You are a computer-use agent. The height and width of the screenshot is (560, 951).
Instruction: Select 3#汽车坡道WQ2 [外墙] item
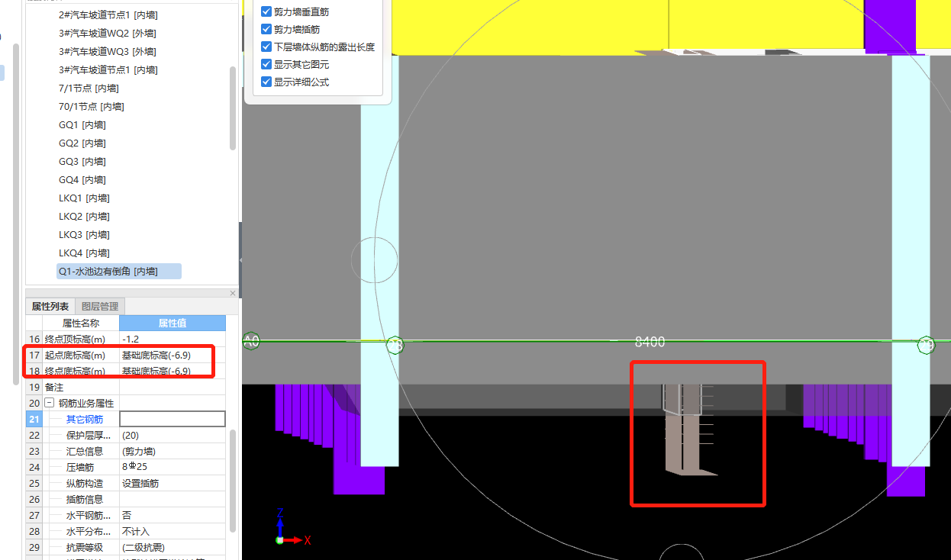point(108,33)
